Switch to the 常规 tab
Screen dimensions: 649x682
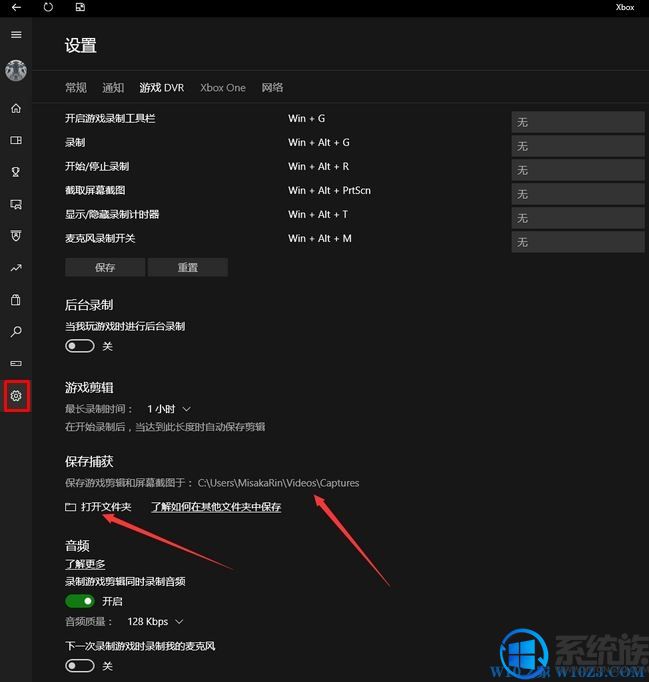pyautogui.click(x=76, y=88)
